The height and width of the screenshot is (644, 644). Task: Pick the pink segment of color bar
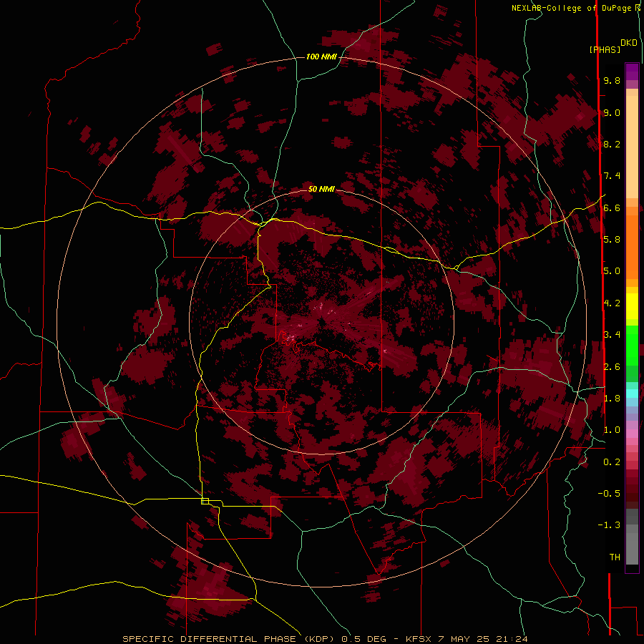632,434
